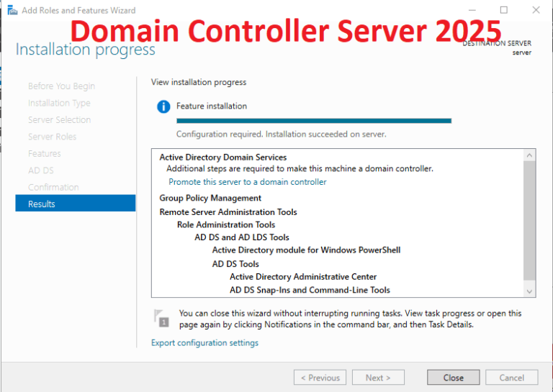The width and height of the screenshot is (553, 392).
Task: Select the Before You Begin step
Action: (x=61, y=86)
